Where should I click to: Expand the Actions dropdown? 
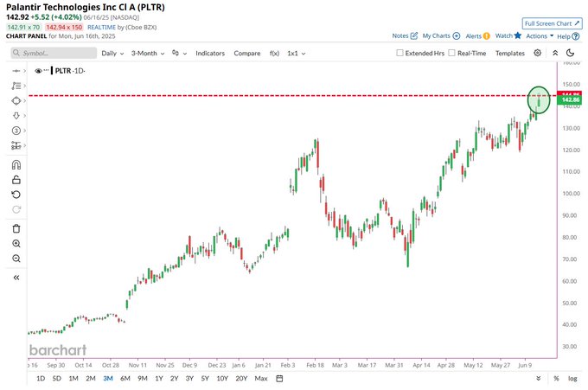coord(540,36)
